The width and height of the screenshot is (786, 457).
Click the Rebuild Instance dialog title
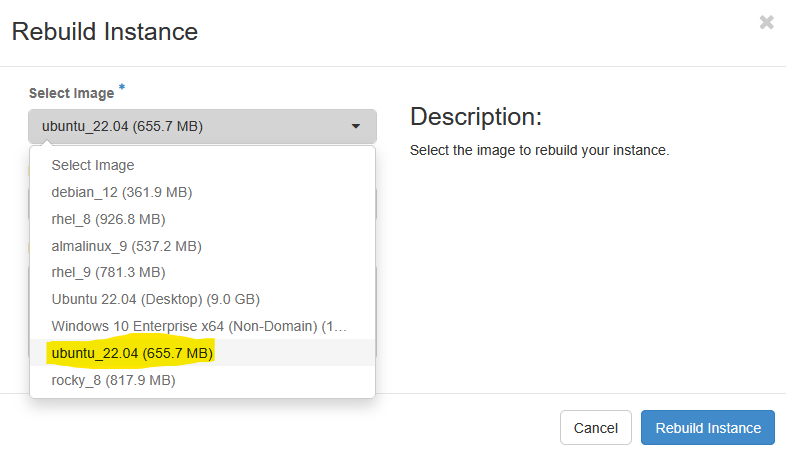pos(105,32)
